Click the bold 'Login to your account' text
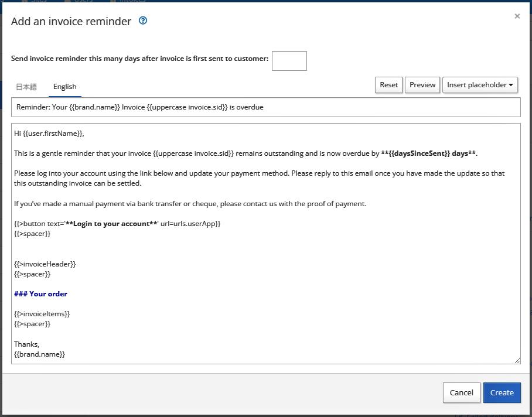This screenshot has width=532, height=417. [x=112, y=224]
